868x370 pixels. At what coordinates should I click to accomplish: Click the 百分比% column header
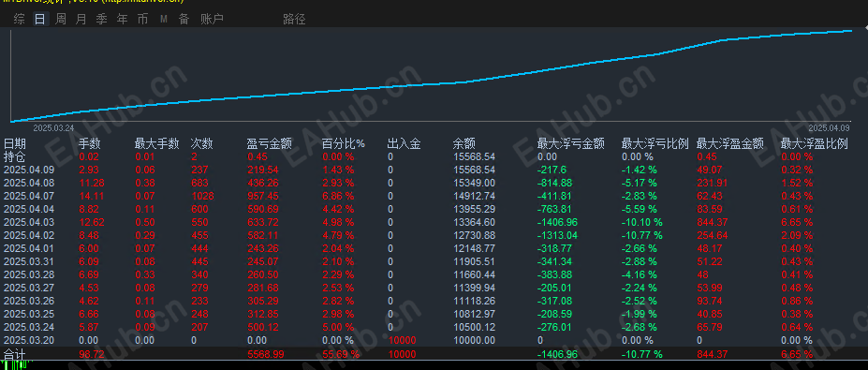344,144
